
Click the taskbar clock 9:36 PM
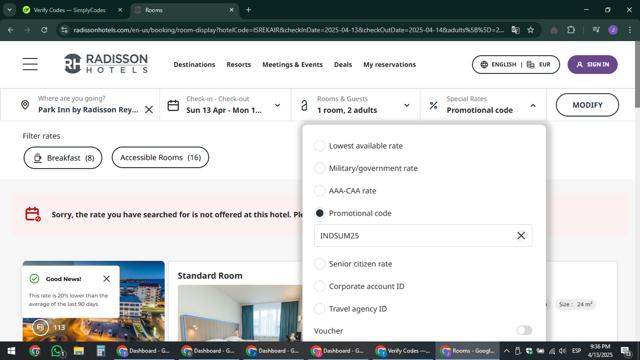pyautogui.click(x=600, y=351)
